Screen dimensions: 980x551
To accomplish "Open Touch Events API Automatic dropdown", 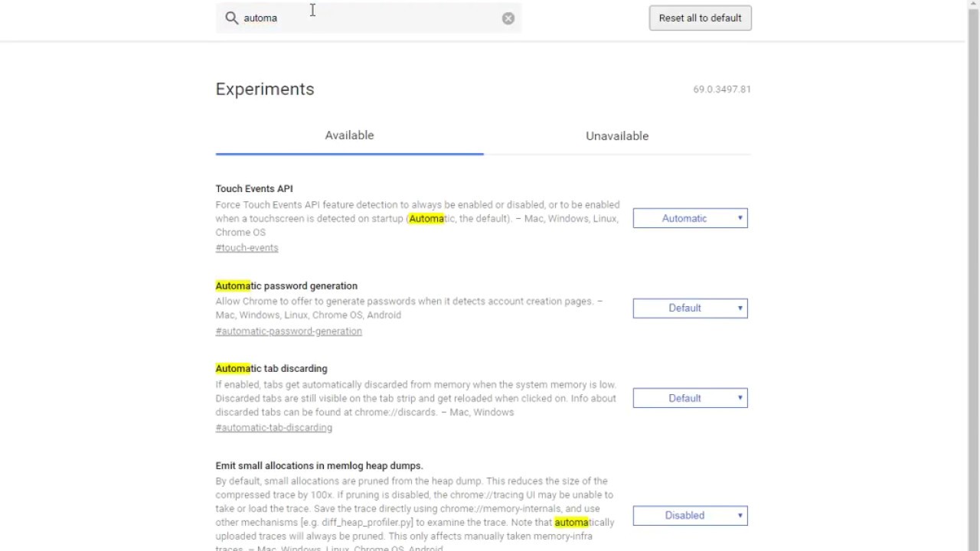I will (x=690, y=218).
